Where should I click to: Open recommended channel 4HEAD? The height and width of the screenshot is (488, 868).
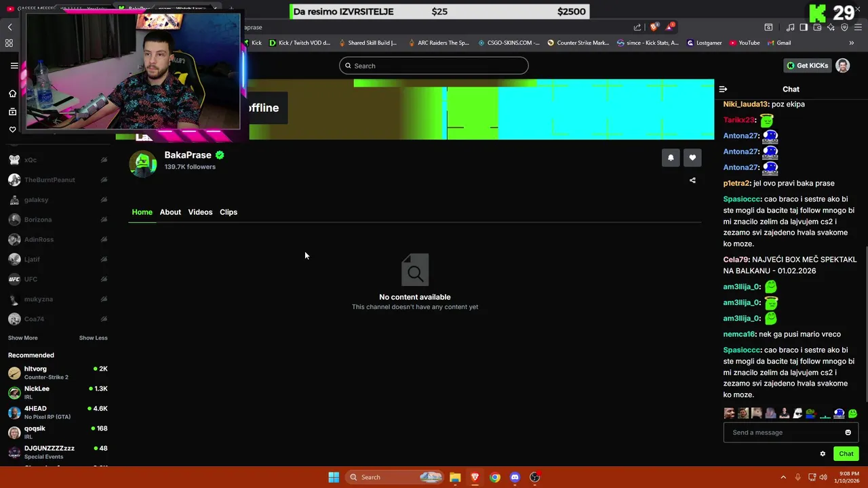tap(58, 412)
